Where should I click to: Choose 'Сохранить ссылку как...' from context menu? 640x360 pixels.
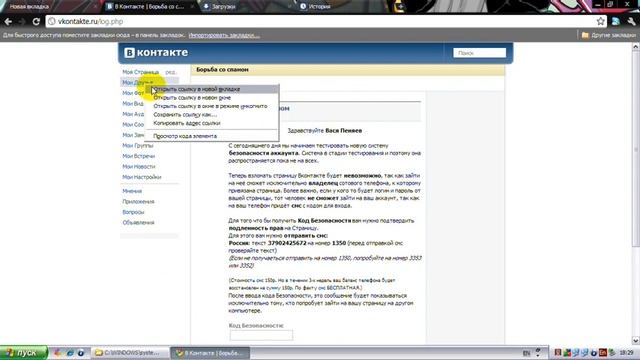pos(212,115)
